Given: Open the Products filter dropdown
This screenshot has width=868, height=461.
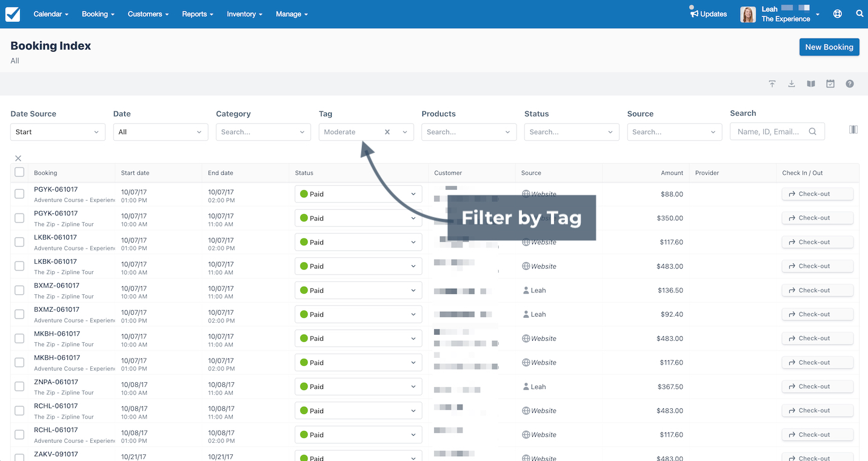Looking at the screenshot, I should point(469,132).
